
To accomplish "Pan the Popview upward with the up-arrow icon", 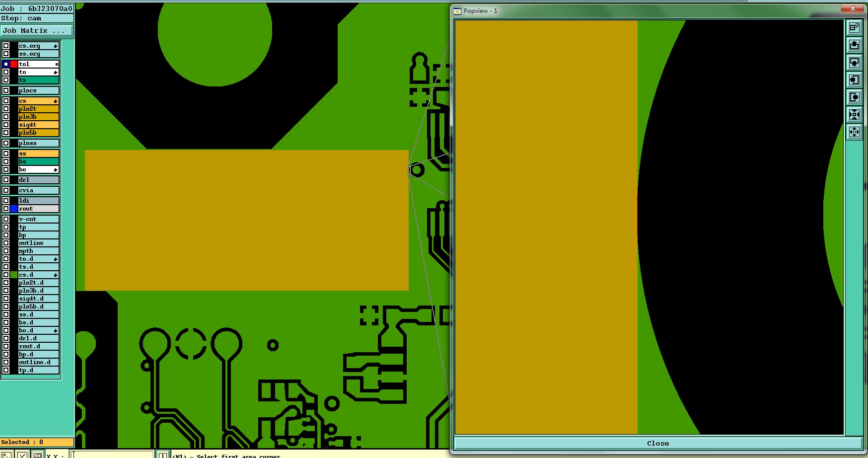I will click(854, 45).
